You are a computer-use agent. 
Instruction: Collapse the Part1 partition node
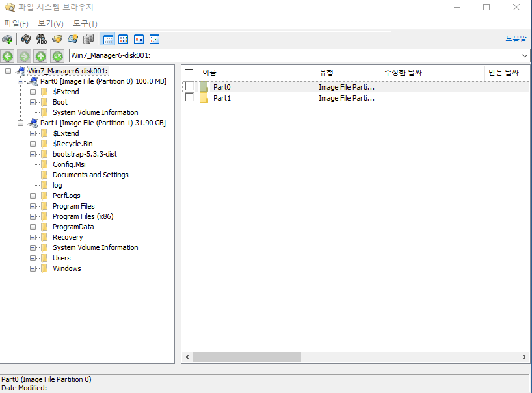(20, 123)
